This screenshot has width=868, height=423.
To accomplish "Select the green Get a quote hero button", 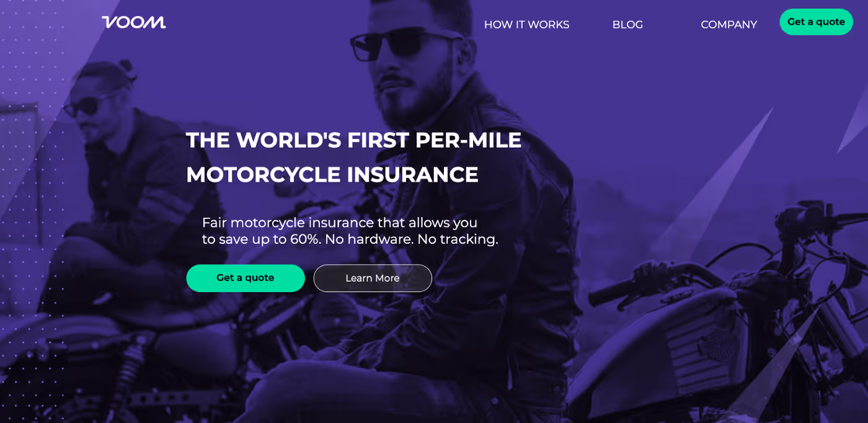I will click(246, 278).
